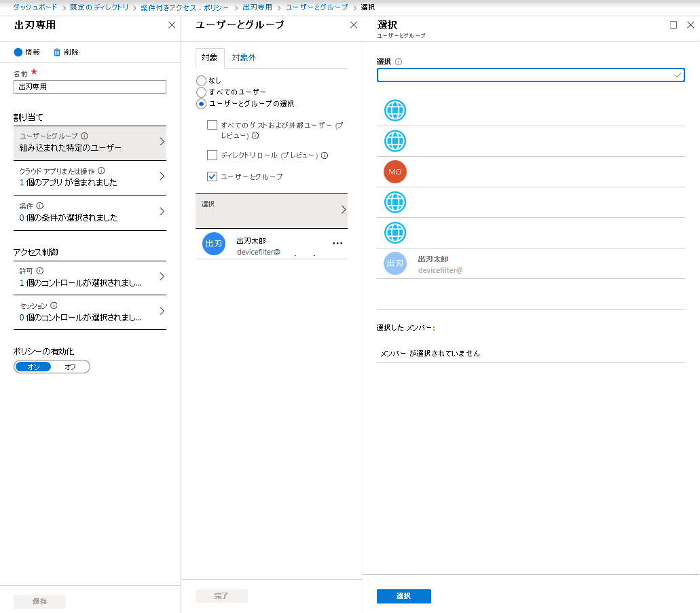700x613 pixels.
Task: Click info icon beside セッション
Action: pos(54,305)
